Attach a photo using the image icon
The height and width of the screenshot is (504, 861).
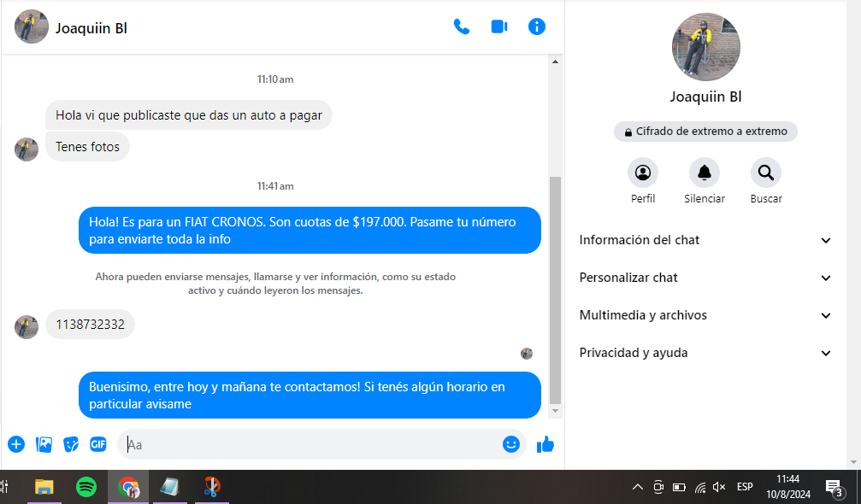tap(44, 444)
